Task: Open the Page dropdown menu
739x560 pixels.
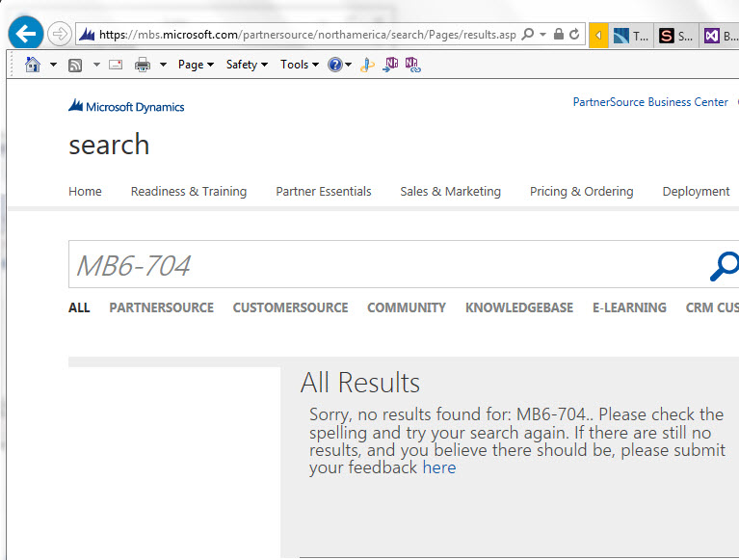Action: pos(196,65)
